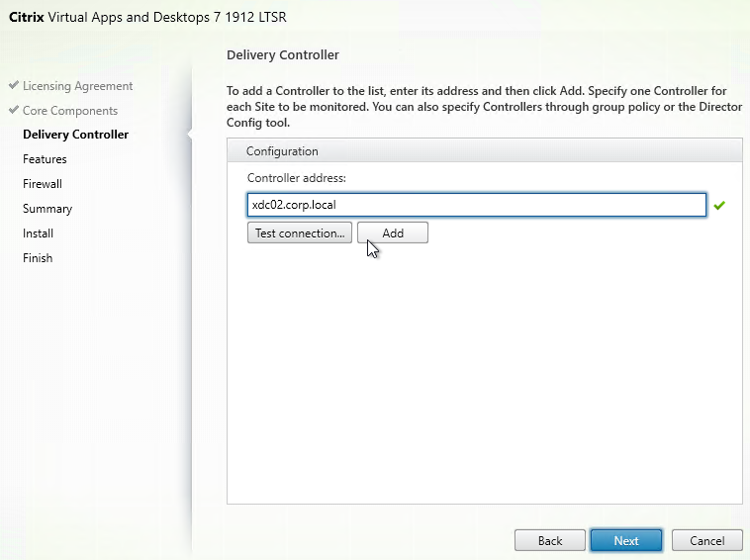Go back with the Back button
The width and height of the screenshot is (750, 560).
[x=549, y=540]
